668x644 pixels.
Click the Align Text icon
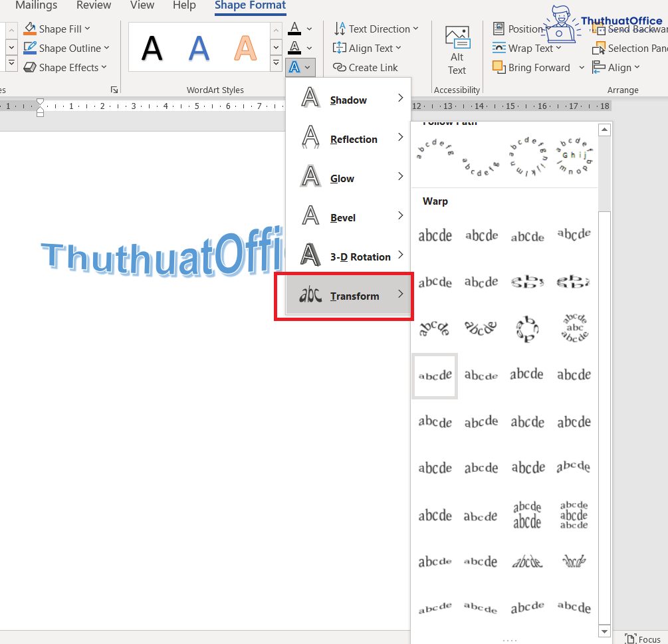point(340,48)
